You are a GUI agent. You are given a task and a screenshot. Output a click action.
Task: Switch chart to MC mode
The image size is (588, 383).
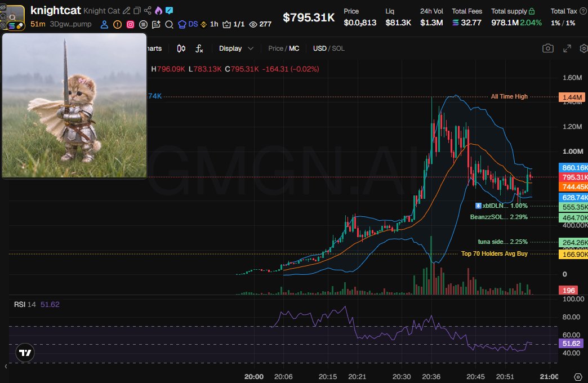(x=294, y=48)
